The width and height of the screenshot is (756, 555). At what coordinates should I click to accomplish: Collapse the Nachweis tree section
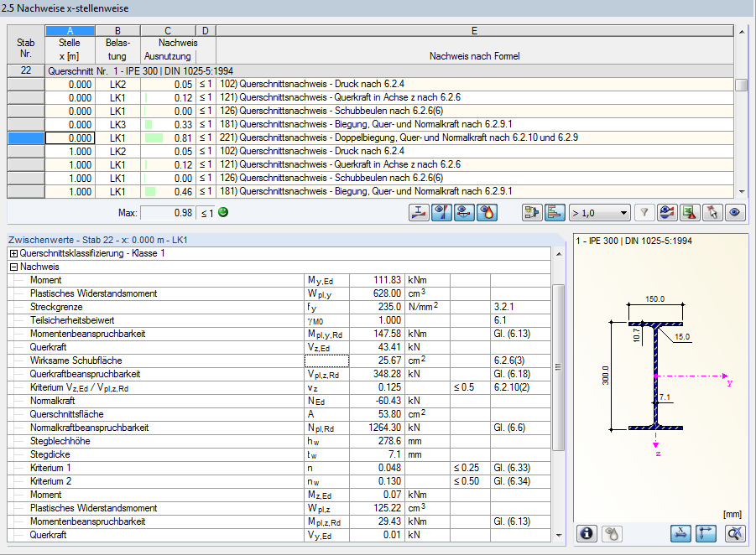point(15,266)
